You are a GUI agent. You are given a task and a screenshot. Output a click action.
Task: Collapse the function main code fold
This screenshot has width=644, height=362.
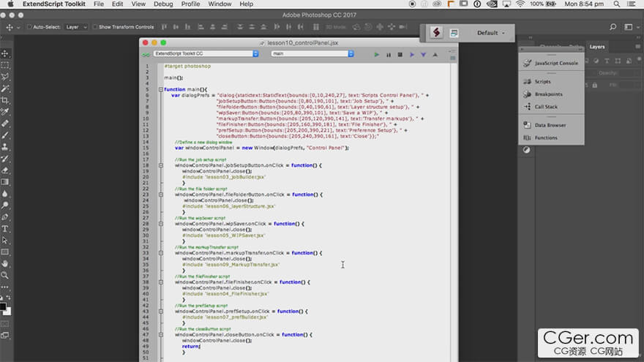(x=160, y=89)
